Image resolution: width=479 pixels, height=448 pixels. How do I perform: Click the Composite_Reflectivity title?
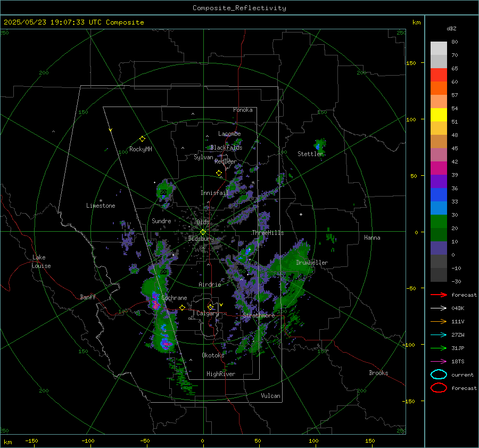(239, 8)
